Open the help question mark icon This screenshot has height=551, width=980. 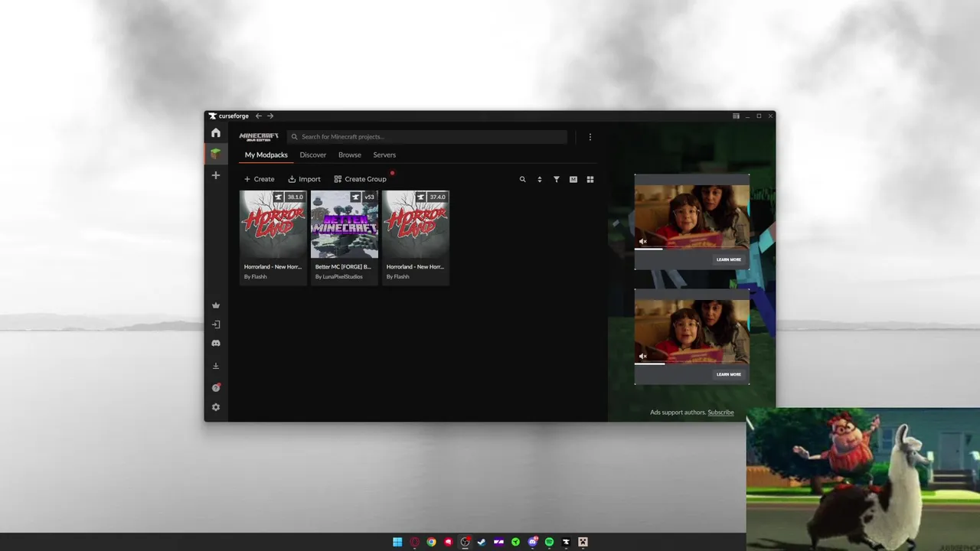(x=216, y=388)
